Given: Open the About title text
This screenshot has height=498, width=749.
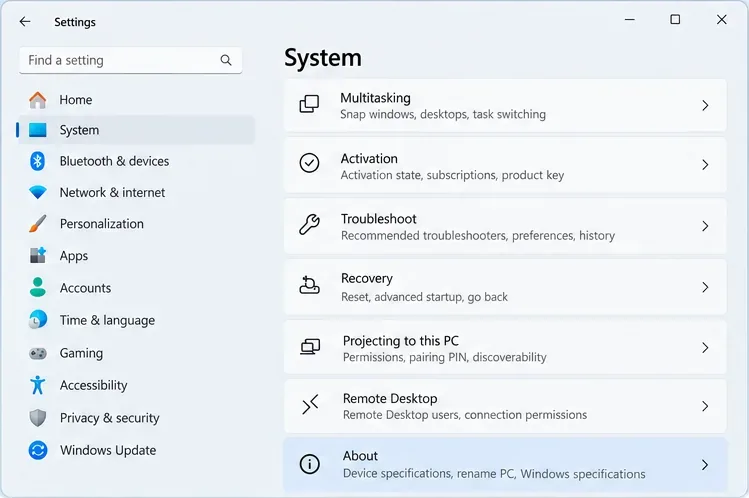Looking at the screenshot, I should [x=360, y=456].
